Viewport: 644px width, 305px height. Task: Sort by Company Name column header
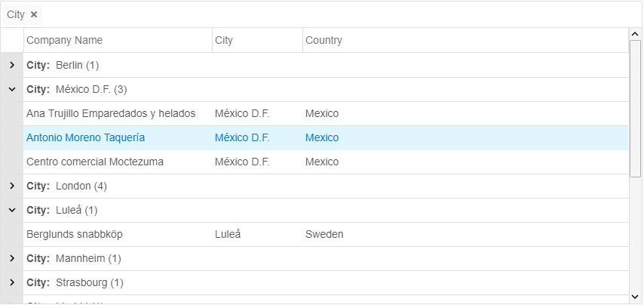pyautogui.click(x=65, y=40)
